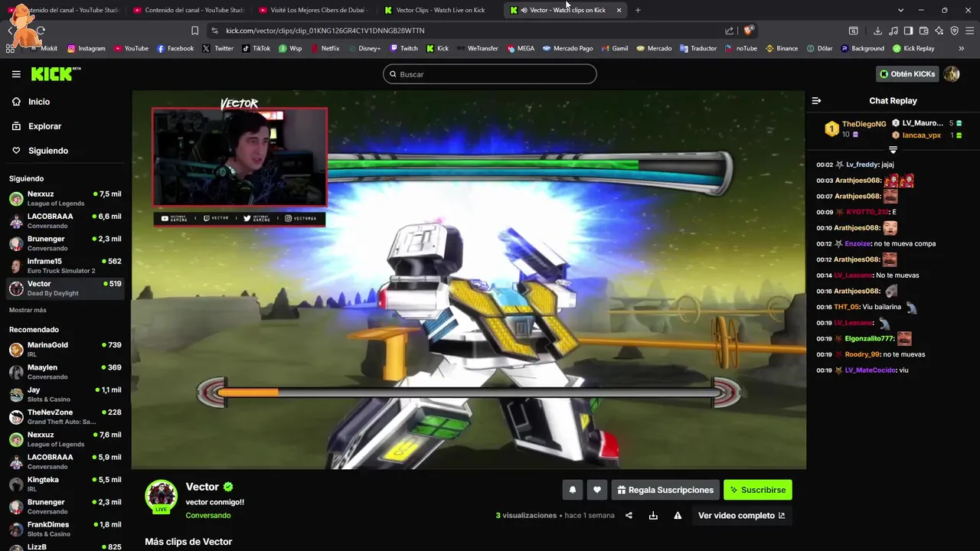Close the current Vector clips tab

619,10
